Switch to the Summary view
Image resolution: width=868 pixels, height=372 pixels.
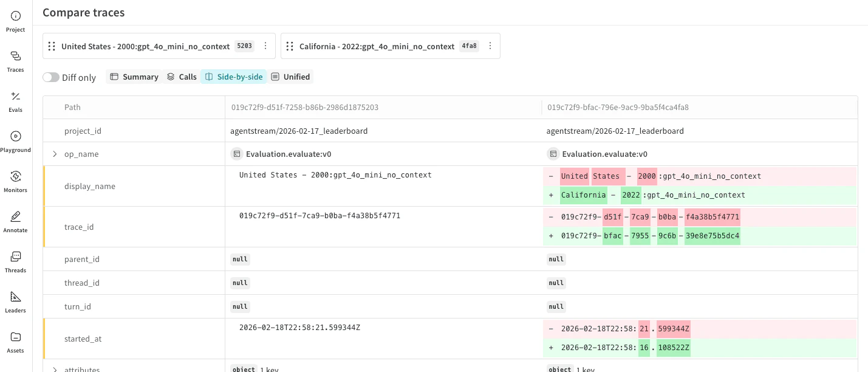coord(134,77)
